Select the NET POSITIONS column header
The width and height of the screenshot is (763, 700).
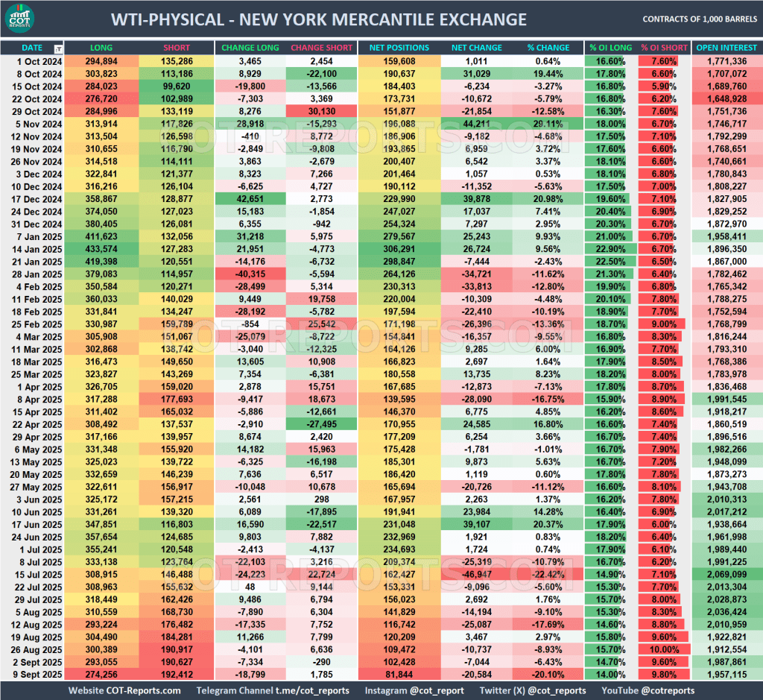[399, 46]
